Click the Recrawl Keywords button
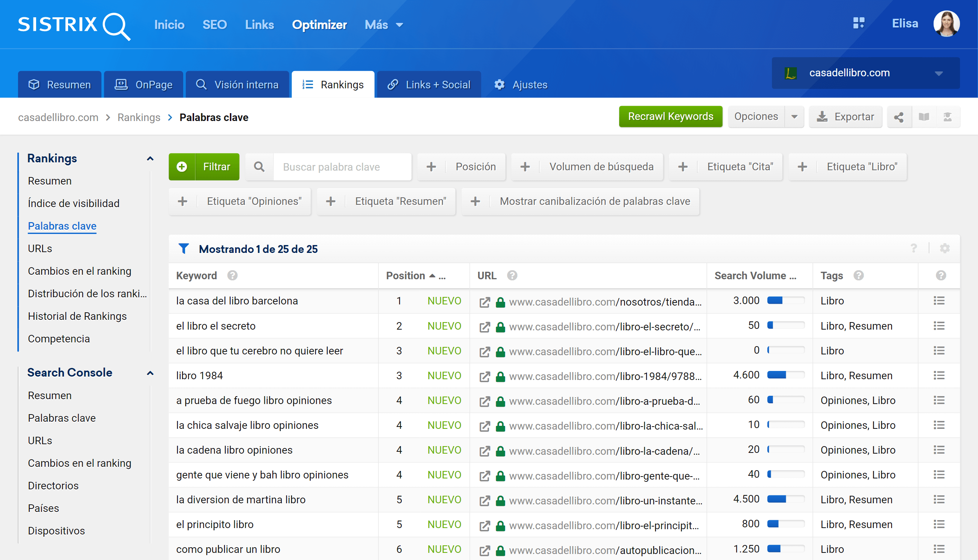The width and height of the screenshot is (978, 560). pyautogui.click(x=670, y=117)
